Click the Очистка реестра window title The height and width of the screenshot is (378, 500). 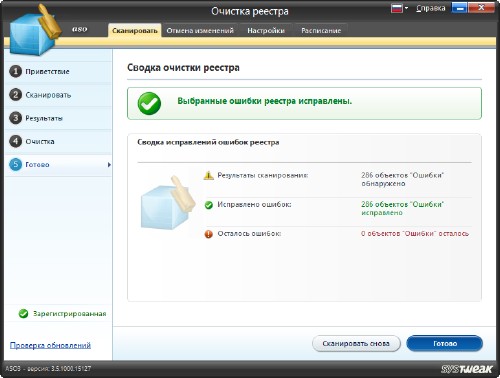point(250,11)
